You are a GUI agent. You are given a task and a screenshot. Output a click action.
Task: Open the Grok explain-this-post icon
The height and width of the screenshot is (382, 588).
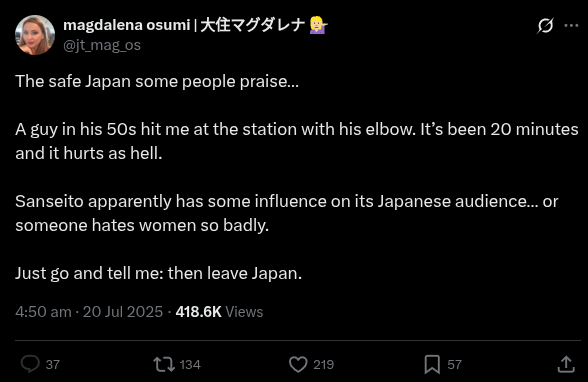(x=545, y=26)
